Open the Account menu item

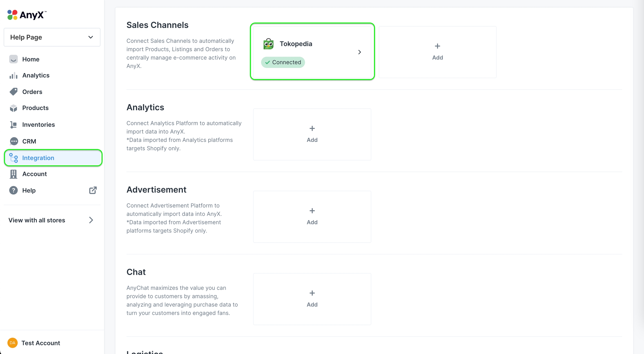(34, 174)
